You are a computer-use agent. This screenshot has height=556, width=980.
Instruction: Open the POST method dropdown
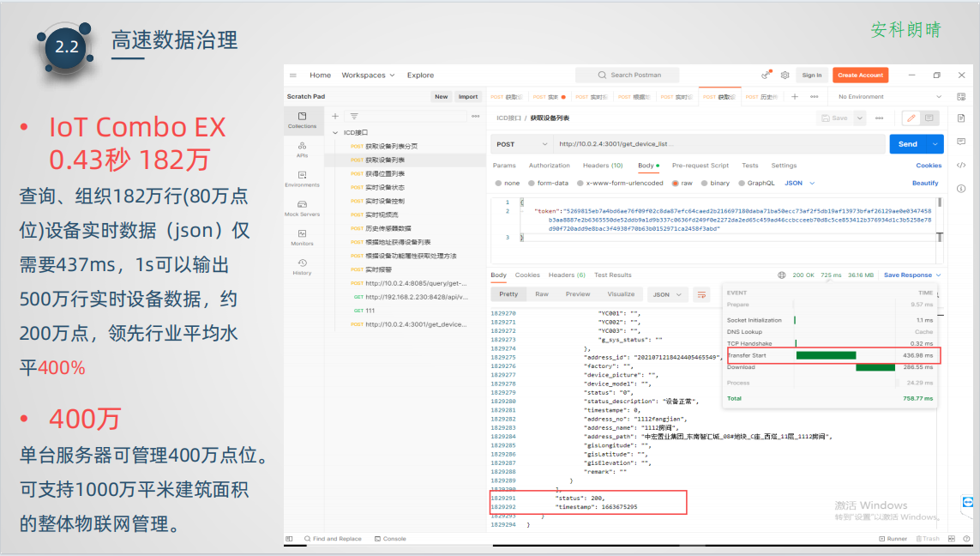(521, 144)
